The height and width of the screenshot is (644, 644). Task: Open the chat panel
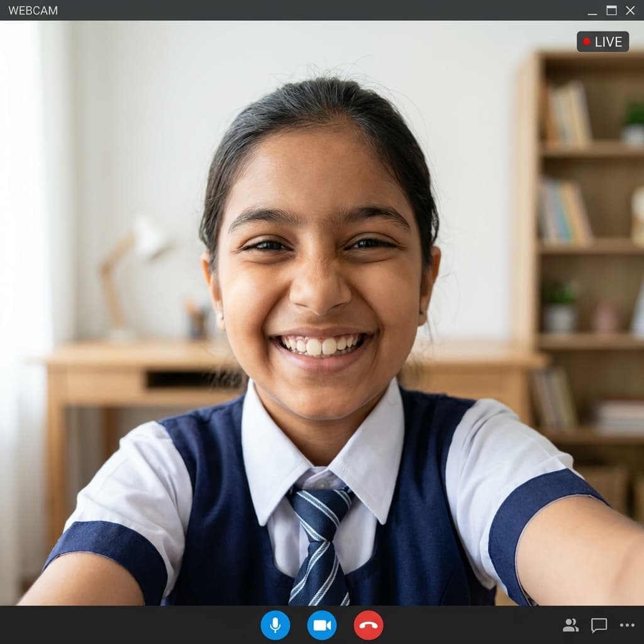599,625
